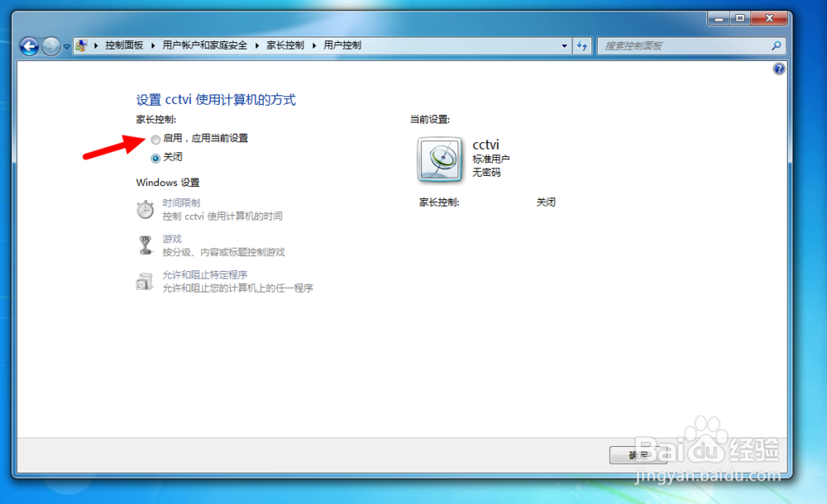Click the 游戏 trophy icon

click(145, 245)
